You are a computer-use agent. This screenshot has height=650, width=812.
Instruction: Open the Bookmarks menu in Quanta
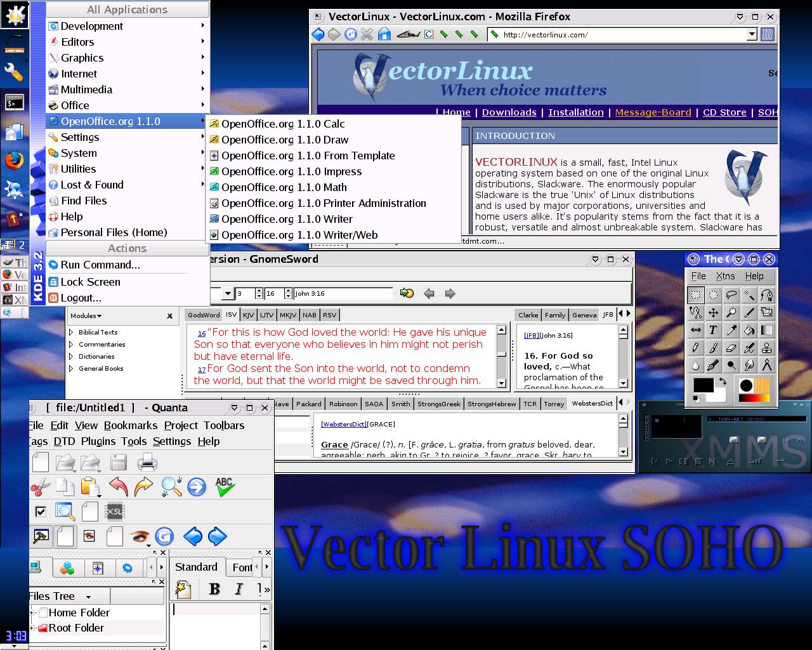pyautogui.click(x=131, y=425)
